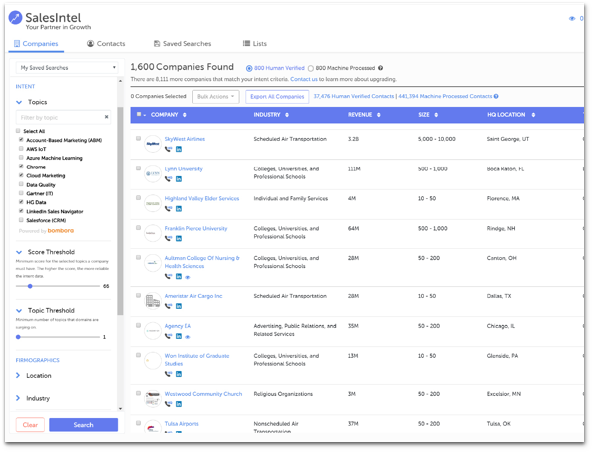Click the help icon next to Machine Processed
This screenshot has height=453, width=593.
click(x=380, y=68)
